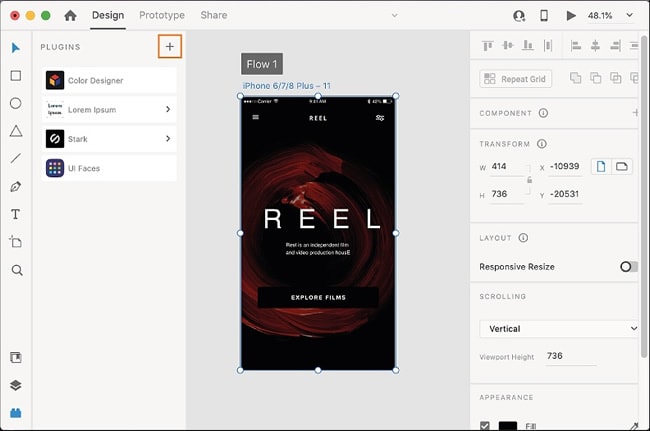Select the Pen tool
The image size is (650, 431).
coord(16,186)
